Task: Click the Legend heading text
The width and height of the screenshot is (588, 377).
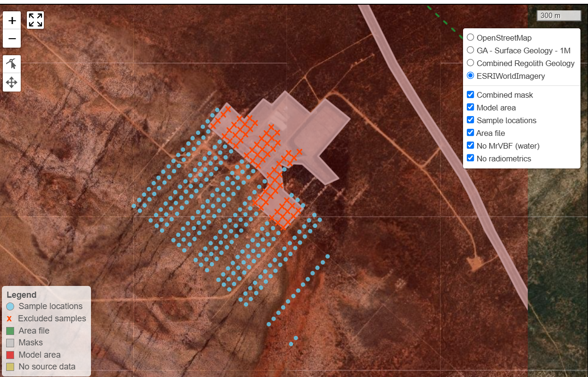Action: (22, 295)
